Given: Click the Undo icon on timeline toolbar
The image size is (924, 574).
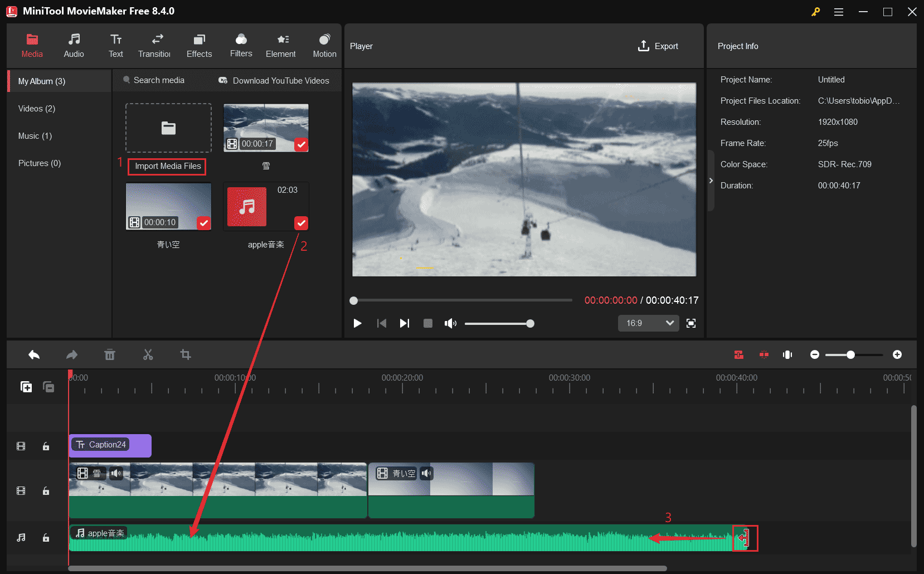Looking at the screenshot, I should [x=34, y=354].
